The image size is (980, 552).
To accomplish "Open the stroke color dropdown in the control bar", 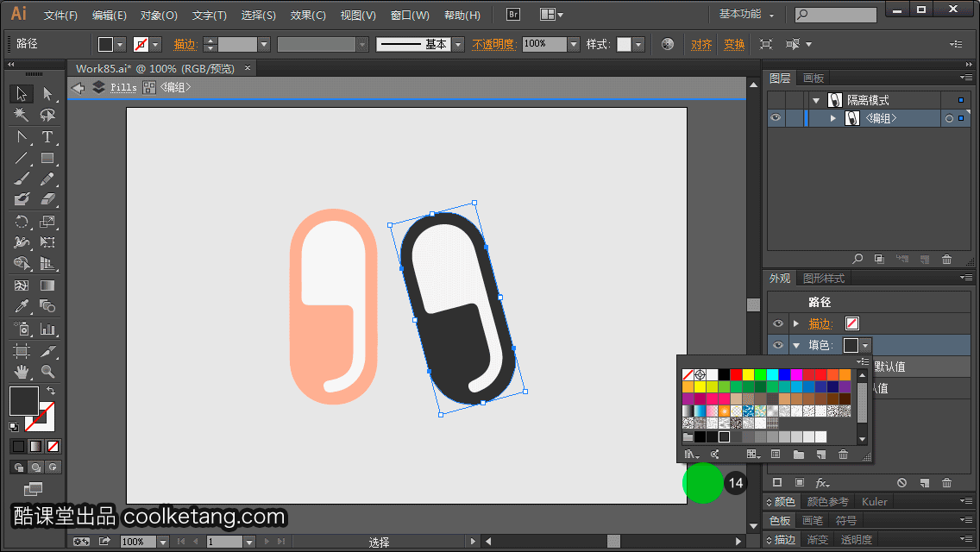I will (155, 44).
